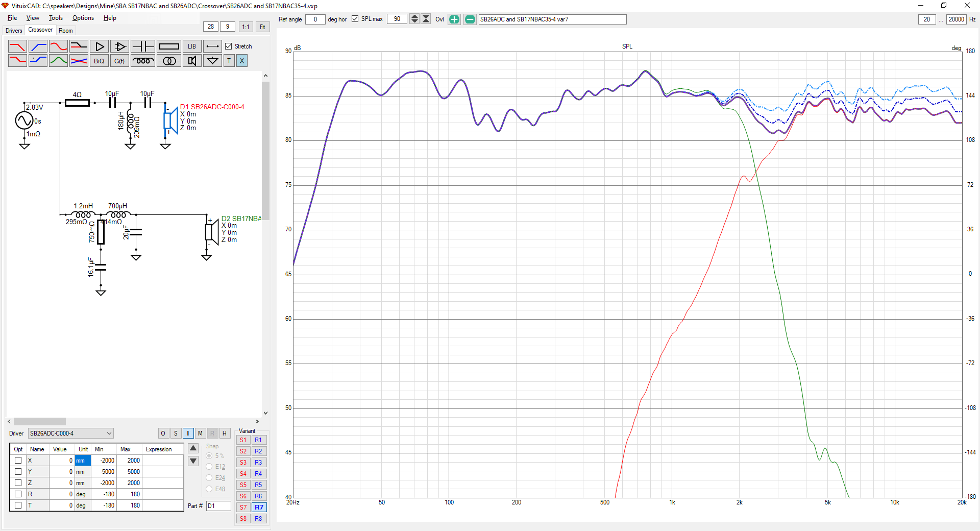Screen dimensions: 980x531
Task: Insert a buffer amplifier triangle
Action: 99,46
